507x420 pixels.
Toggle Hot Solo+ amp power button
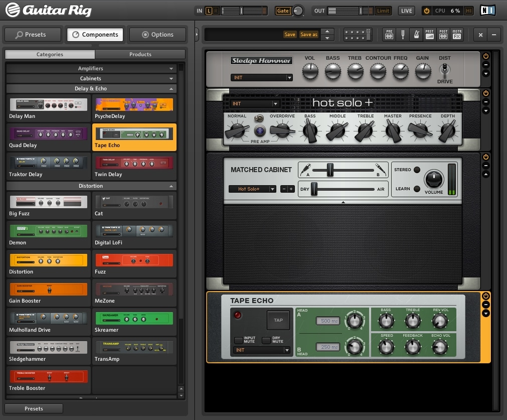485,93
